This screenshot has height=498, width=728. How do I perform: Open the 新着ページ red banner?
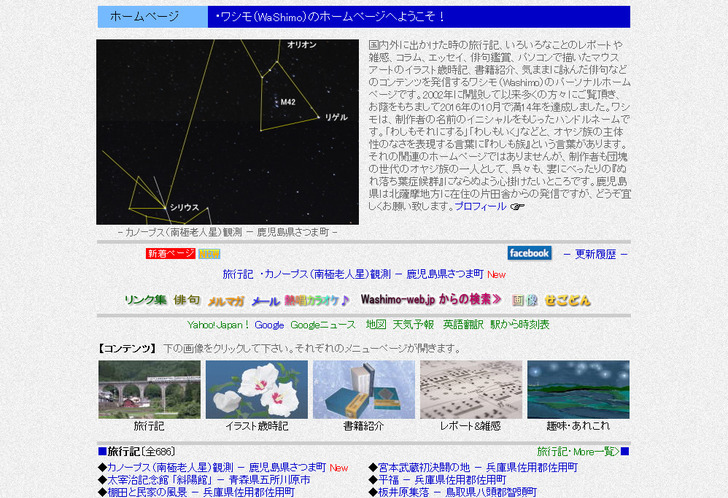(170, 254)
